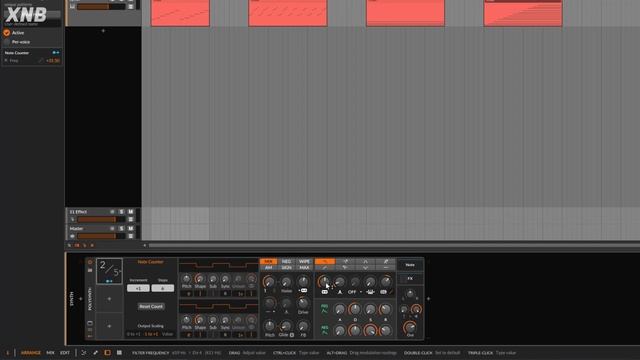Expand device chain arrow left of Polymer
640x360 pixels.
pos(81,299)
